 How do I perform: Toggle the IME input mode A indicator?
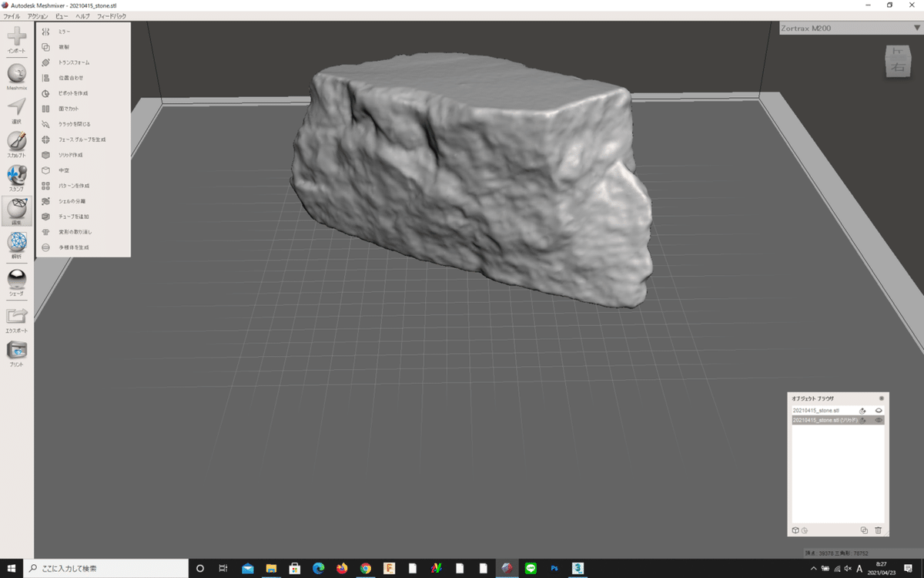pyautogui.click(x=859, y=568)
